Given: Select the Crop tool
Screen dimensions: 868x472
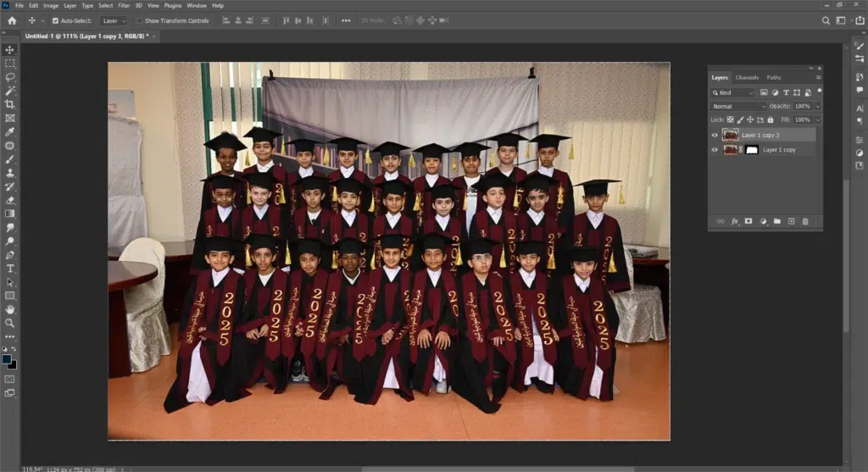Looking at the screenshot, I should pyautogui.click(x=10, y=104).
